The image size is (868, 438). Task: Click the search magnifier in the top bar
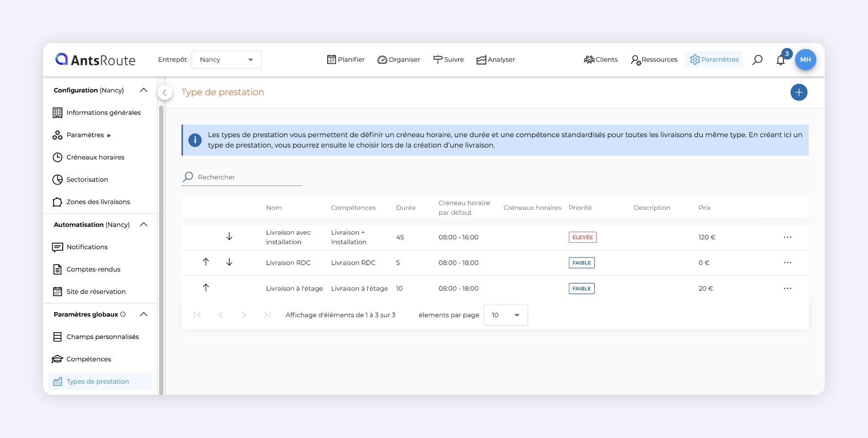[757, 59]
